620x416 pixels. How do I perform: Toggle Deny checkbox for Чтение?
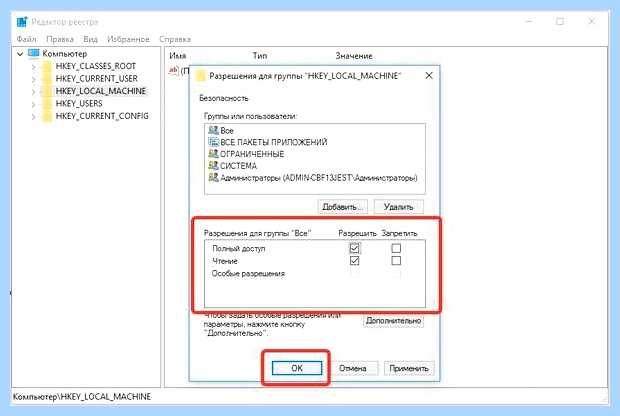396,261
